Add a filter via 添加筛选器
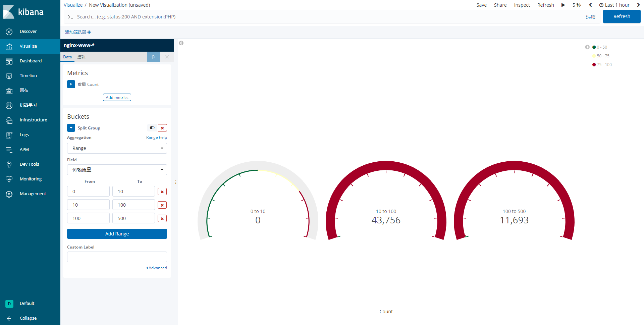 tap(78, 32)
